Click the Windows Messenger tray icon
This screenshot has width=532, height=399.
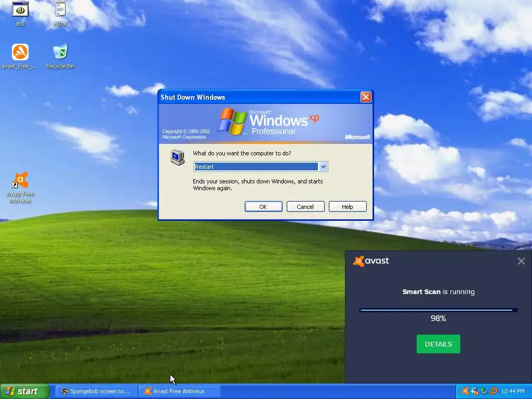tap(475, 391)
